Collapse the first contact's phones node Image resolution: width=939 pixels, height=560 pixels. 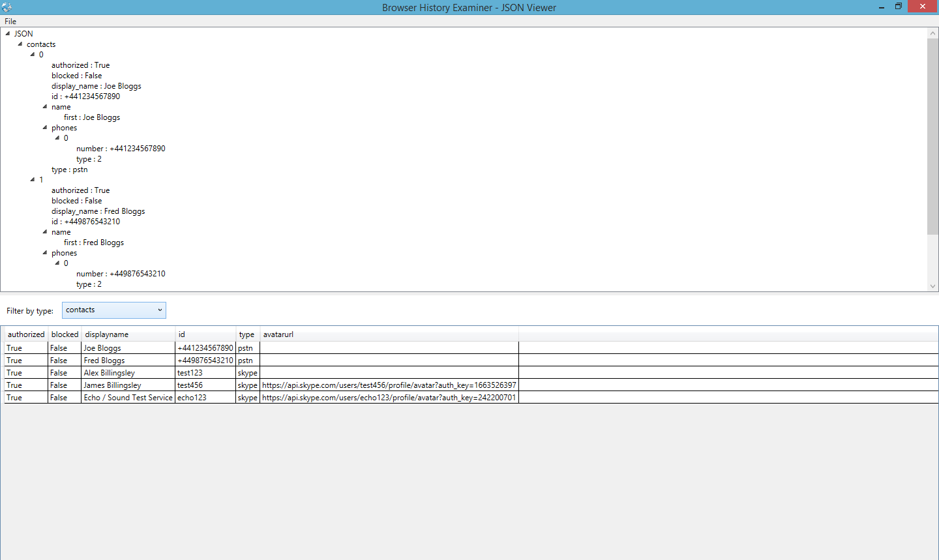[x=45, y=128]
